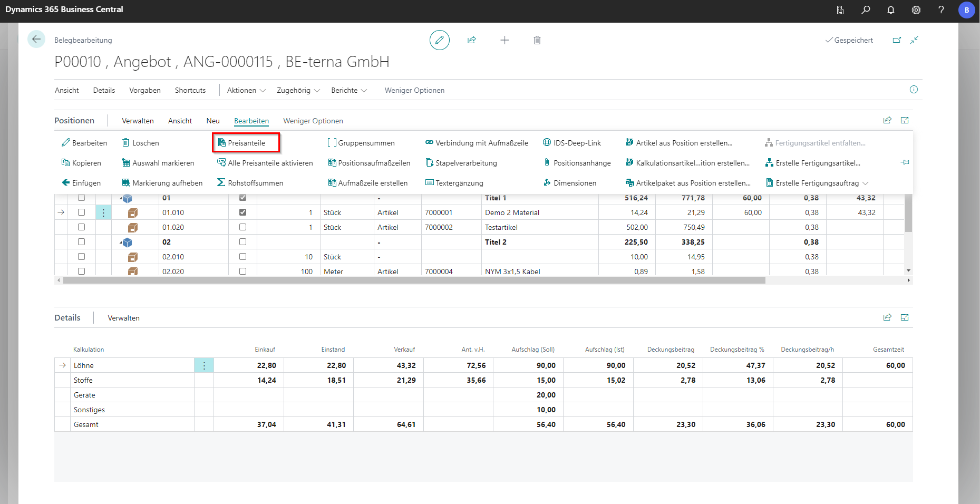Click the vertical scrollbar down arrow of positions
The image size is (980, 504).
pos(908,270)
